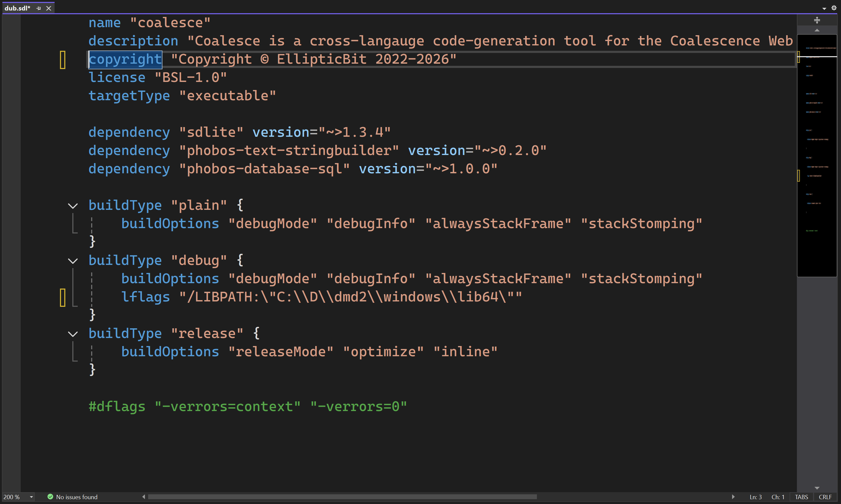Click the description keyword
The width and height of the screenshot is (841, 504).
click(133, 41)
